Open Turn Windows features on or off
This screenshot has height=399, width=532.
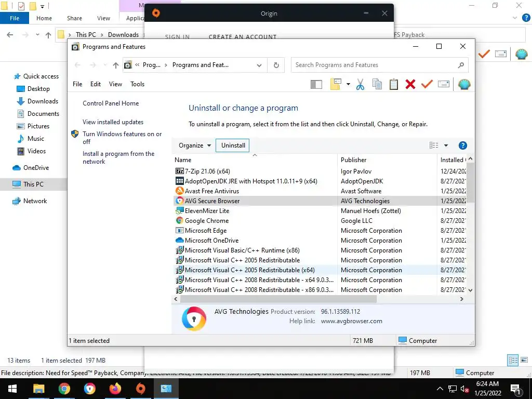pos(122,138)
